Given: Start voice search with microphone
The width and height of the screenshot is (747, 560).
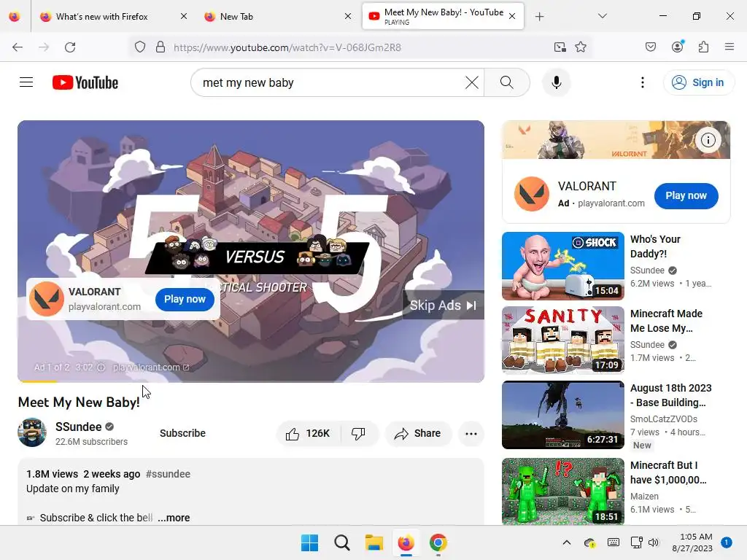Looking at the screenshot, I should tap(556, 82).
